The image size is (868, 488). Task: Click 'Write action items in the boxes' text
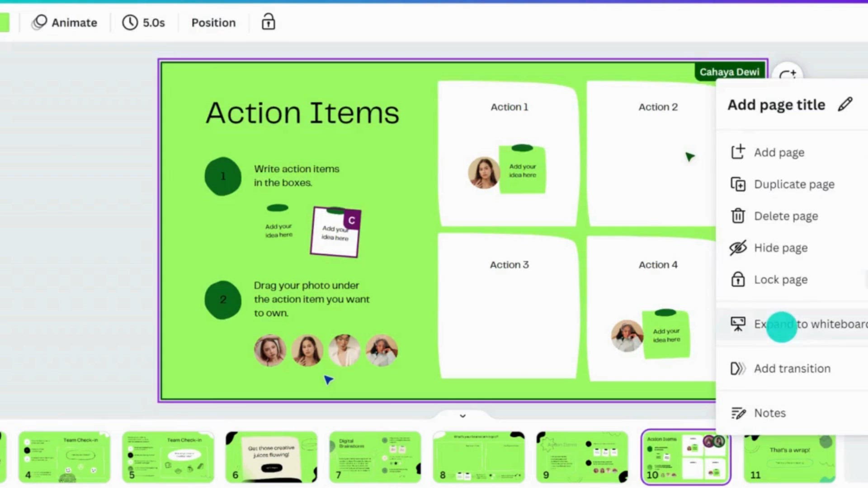(x=297, y=176)
